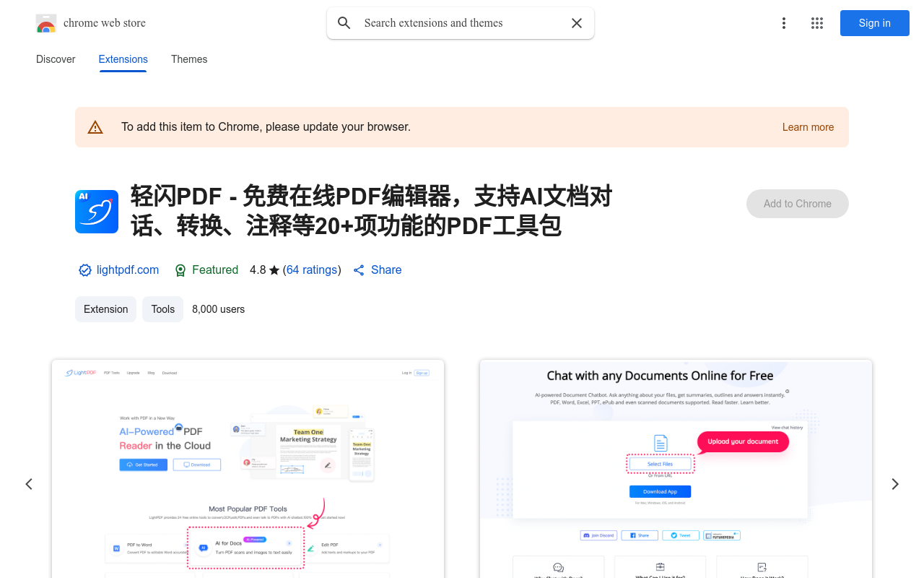Screen dimensions: 924x578
Task: Click the search magnifier icon
Action: (x=344, y=23)
